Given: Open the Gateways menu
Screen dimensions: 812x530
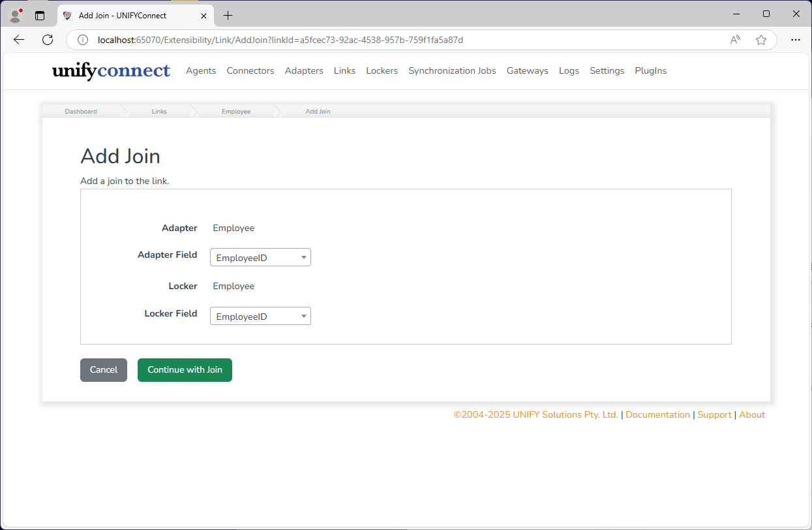Looking at the screenshot, I should click(528, 70).
